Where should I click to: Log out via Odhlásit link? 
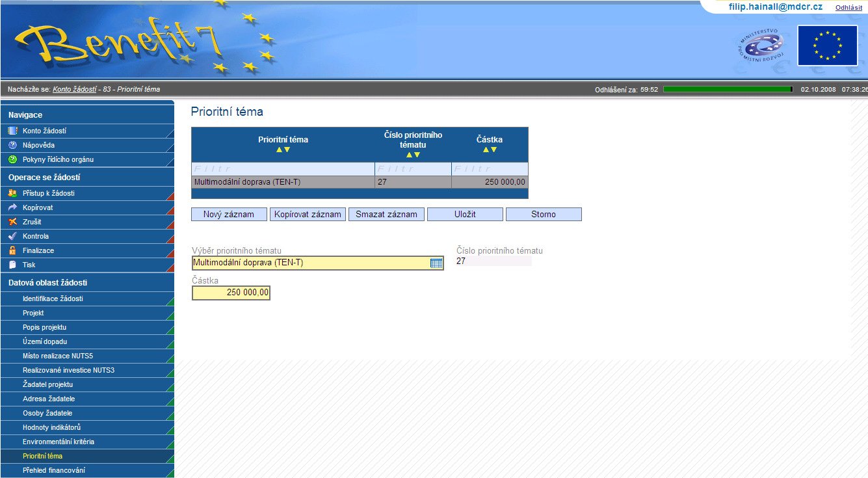[848, 7]
